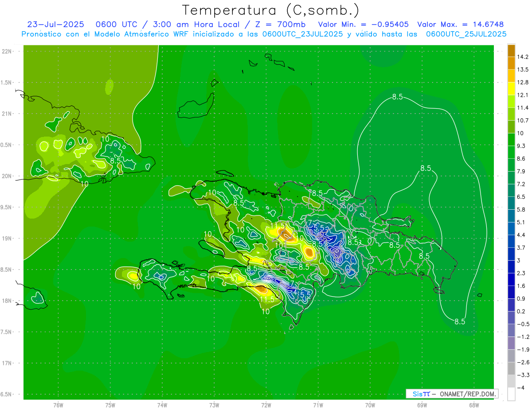
Task: Click the latitude axis label "18N"
Action: click(7, 301)
